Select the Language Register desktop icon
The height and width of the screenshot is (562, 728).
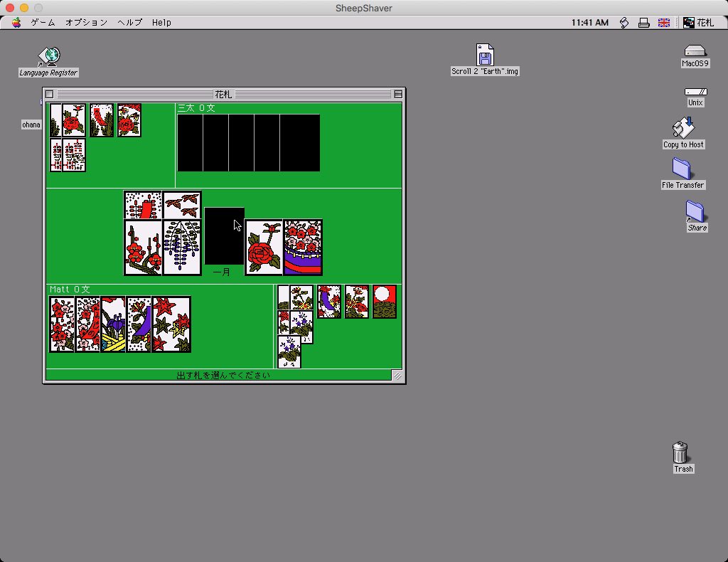pyautogui.click(x=49, y=62)
